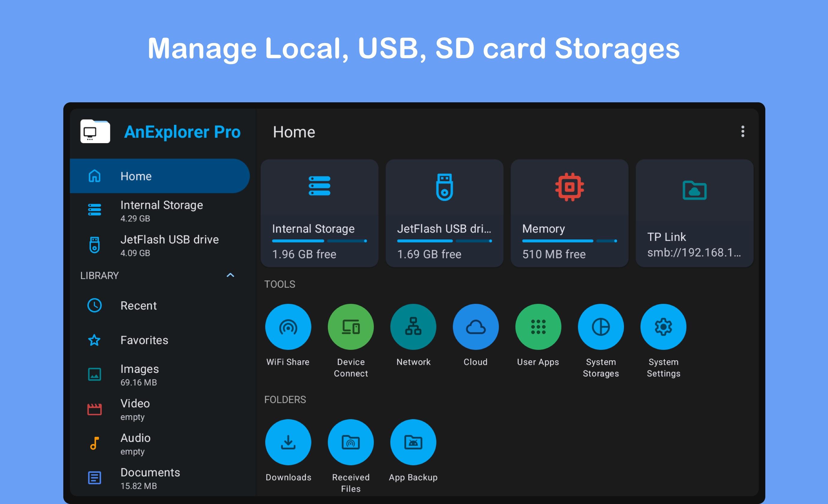Open Favorites in the sidebar
This screenshot has width=828, height=504.
144,340
